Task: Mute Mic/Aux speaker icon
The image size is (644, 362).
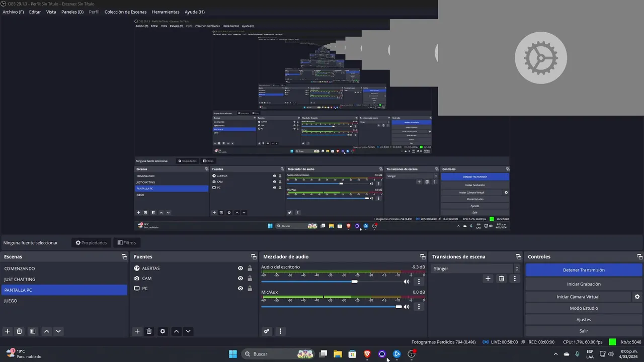Action: [x=407, y=307]
